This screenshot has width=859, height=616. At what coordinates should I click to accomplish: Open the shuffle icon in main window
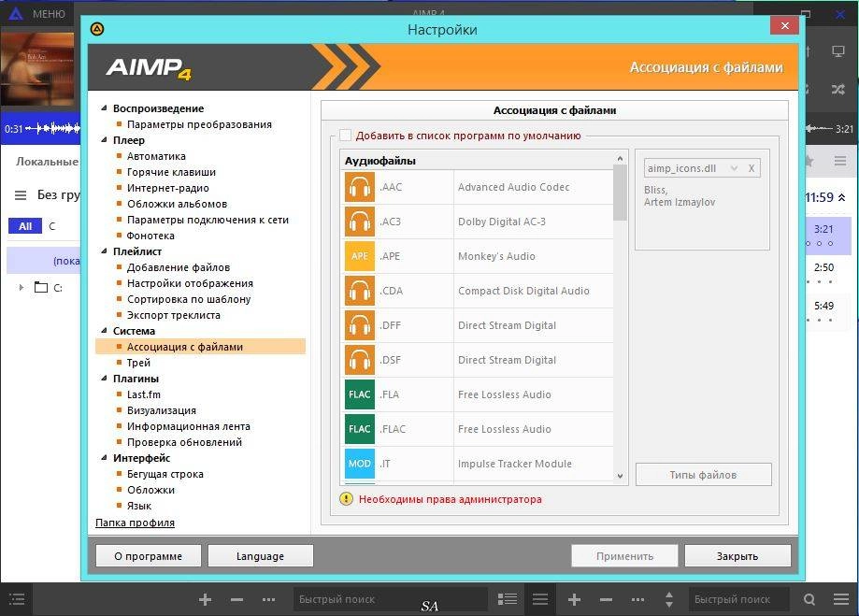(838, 89)
